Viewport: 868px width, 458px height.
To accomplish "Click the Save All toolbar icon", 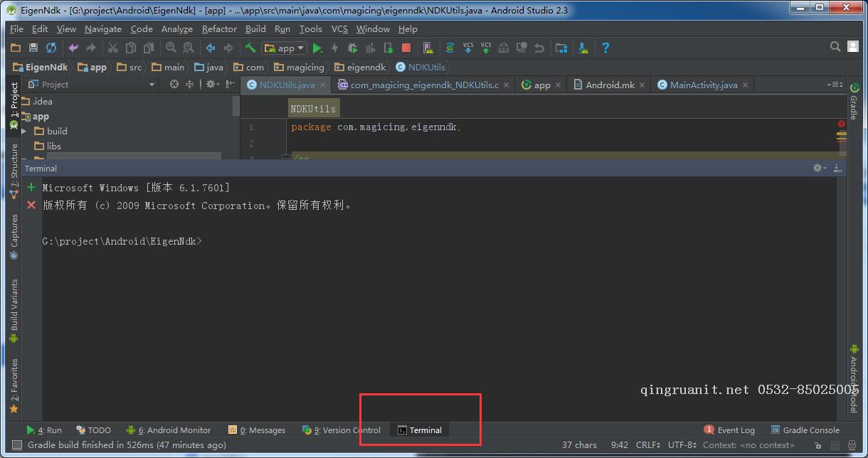I will coord(33,48).
